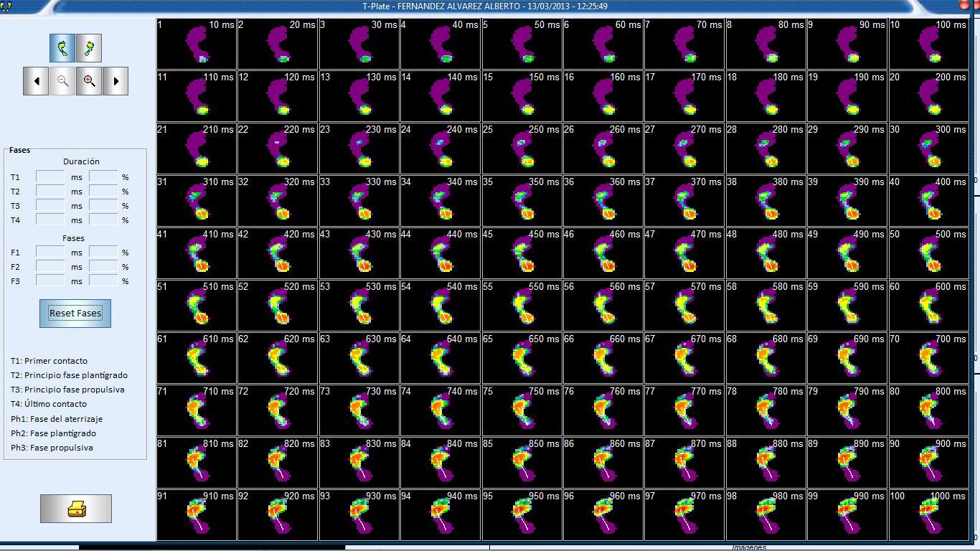Click the F1 phase ms field
This screenshot has width=980, height=551.
click(50, 253)
